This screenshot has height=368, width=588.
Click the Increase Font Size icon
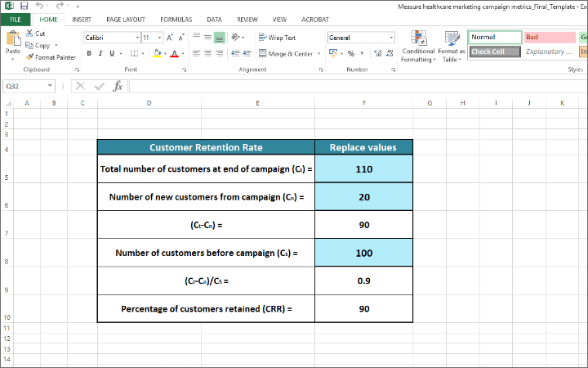coord(169,38)
